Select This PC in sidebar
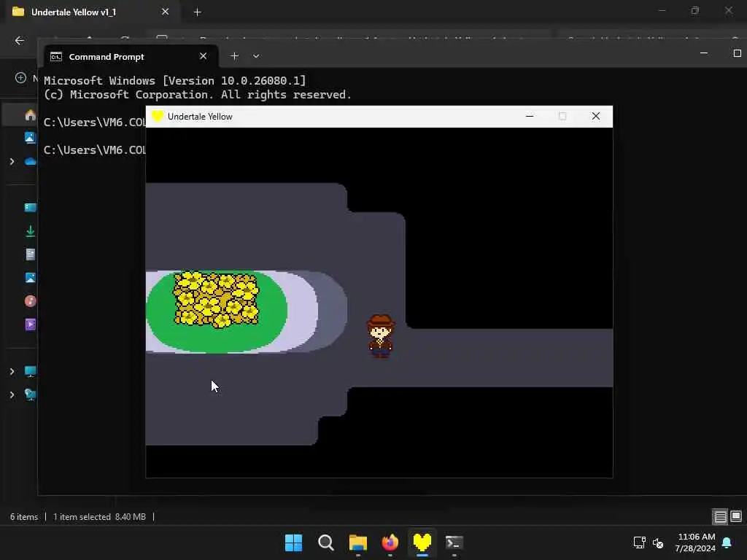 coord(30,371)
